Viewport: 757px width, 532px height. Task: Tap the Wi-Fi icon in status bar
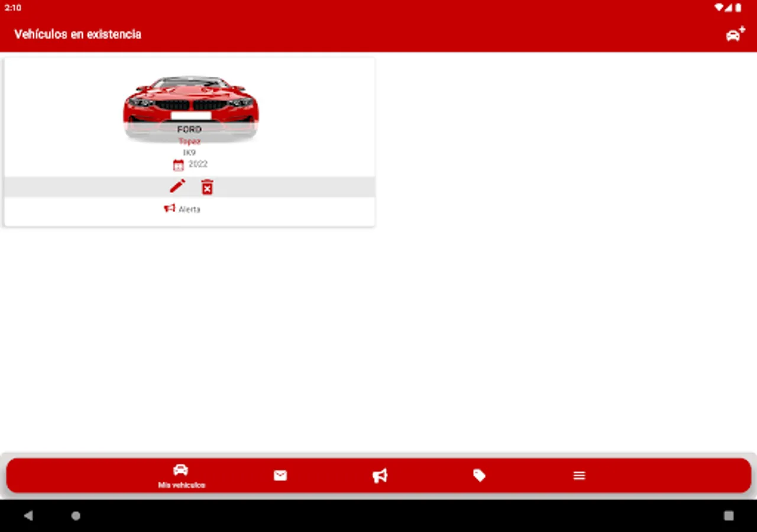(719, 8)
